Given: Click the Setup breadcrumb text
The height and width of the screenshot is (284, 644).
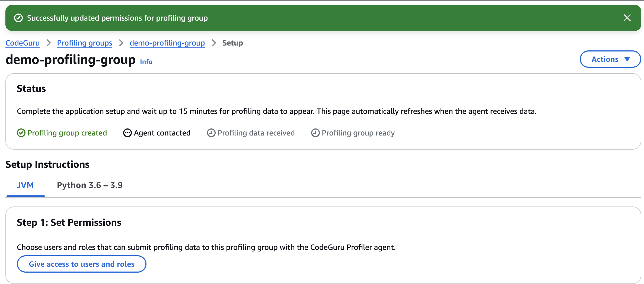Looking at the screenshot, I should click(x=232, y=43).
